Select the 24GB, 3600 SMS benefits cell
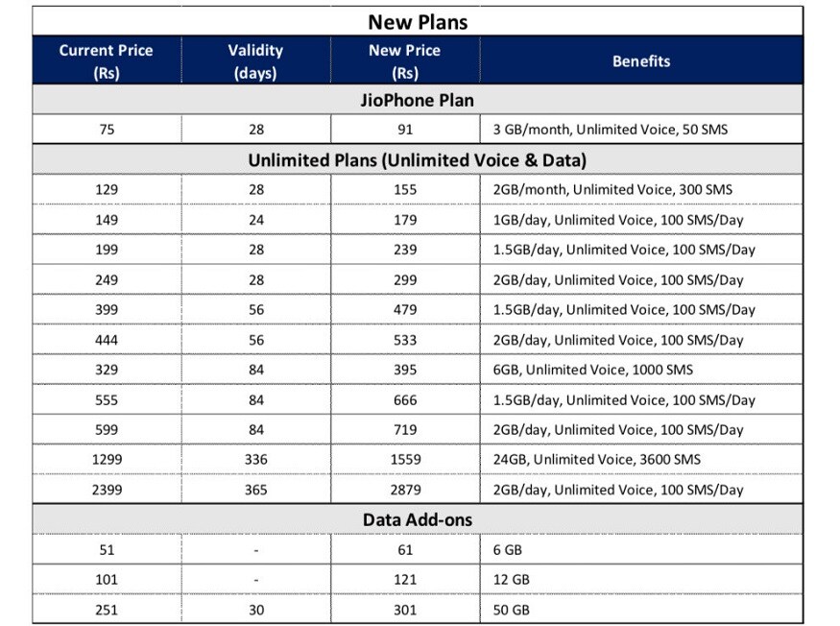This screenshot has height=626, width=840. coord(641,459)
